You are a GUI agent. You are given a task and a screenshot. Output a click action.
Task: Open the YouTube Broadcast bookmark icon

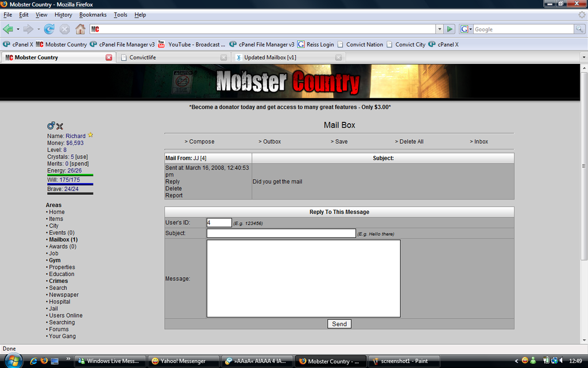click(161, 44)
